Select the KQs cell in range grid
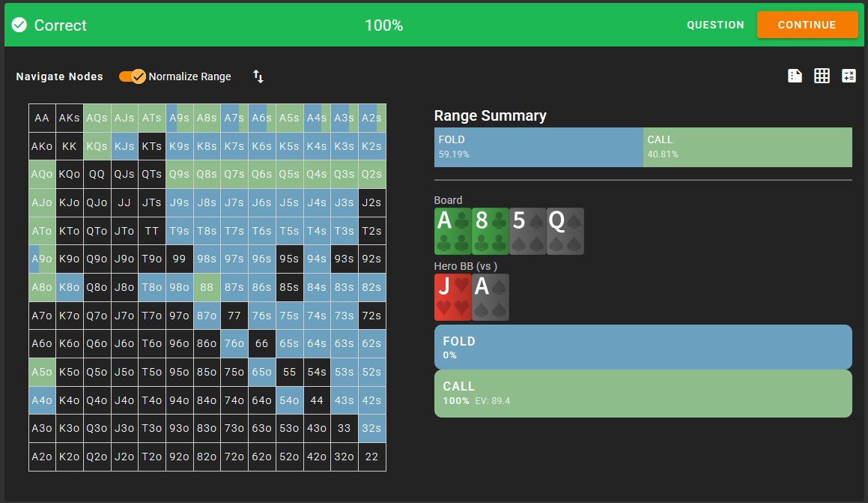 pos(97,146)
